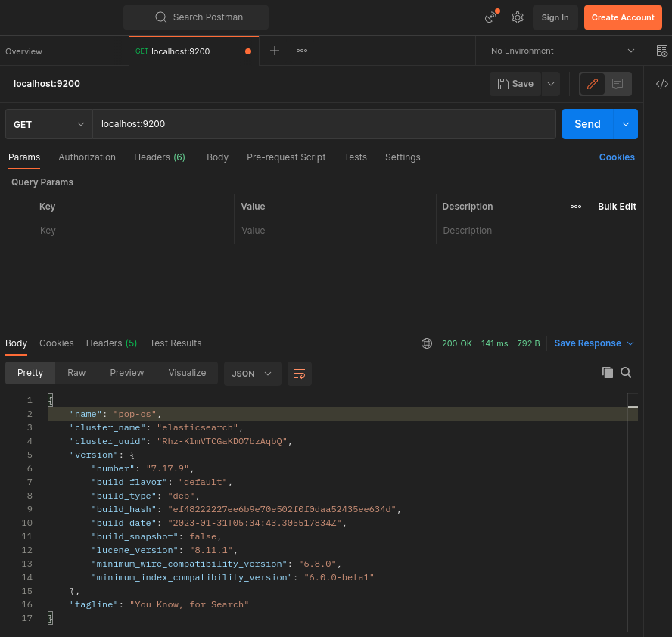Open the No Environment selector
The width and height of the screenshot is (672, 637).
(x=562, y=51)
